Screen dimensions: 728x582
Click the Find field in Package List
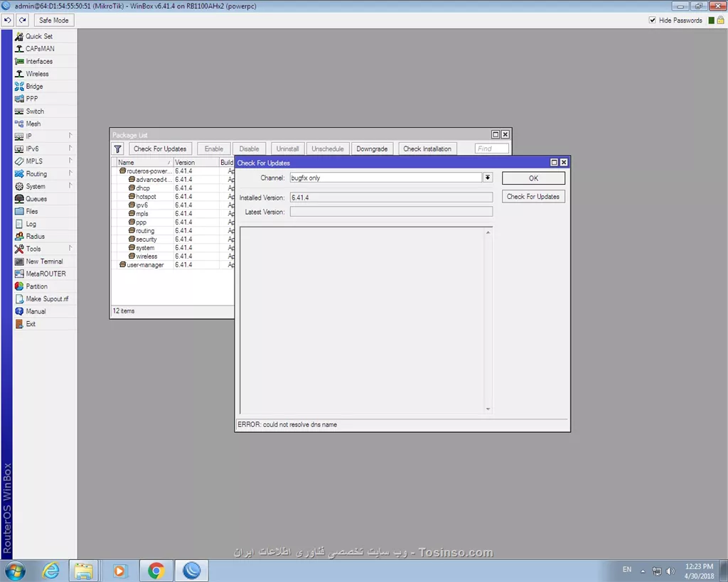[x=492, y=149]
